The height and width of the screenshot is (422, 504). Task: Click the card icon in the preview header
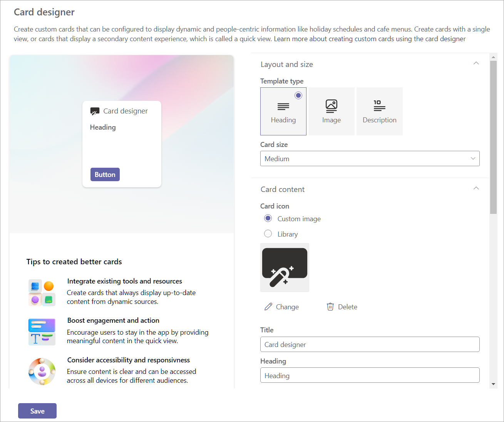point(95,111)
